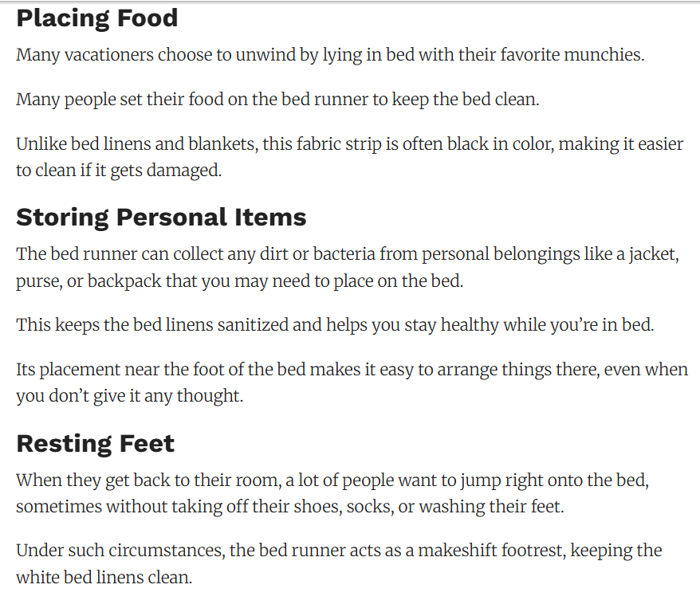Click the sentence "This keeps the bed linens sanitized"

335,326
